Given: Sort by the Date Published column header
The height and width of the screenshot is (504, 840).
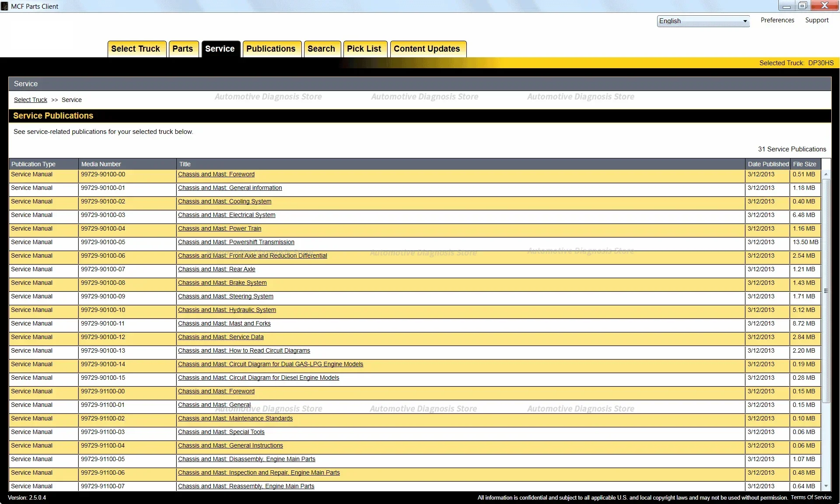Looking at the screenshot, I should (768, 164).
